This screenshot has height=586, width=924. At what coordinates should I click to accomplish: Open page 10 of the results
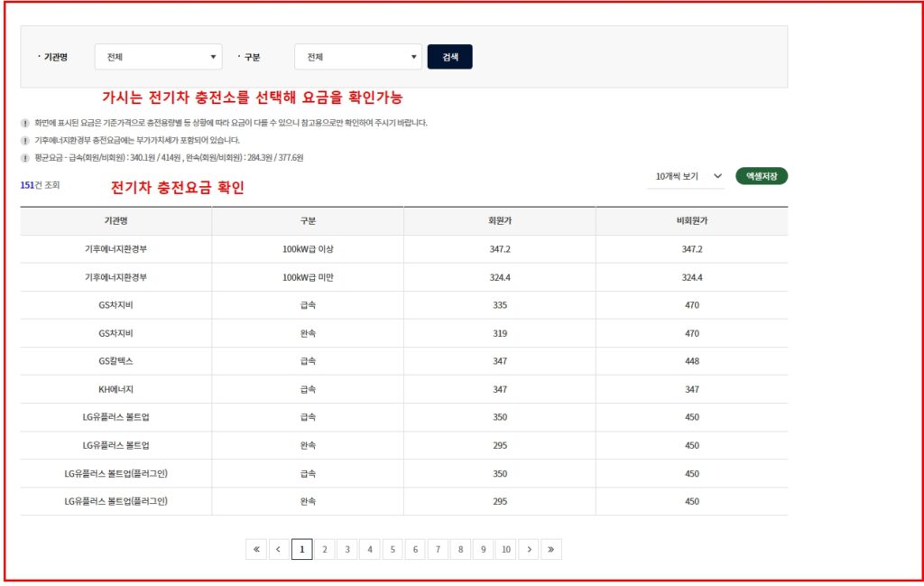(x=505, y=549)
